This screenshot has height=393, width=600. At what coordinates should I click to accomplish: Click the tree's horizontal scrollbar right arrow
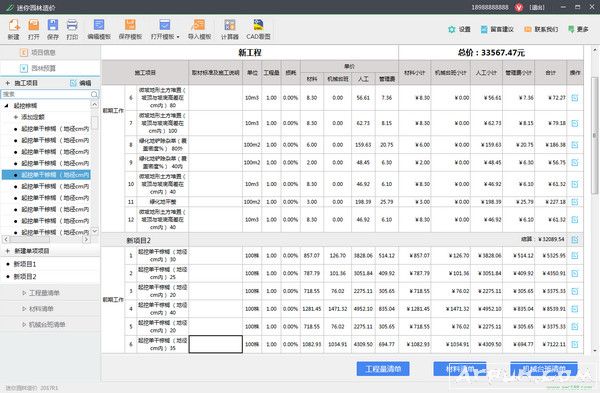click(86, 239)
